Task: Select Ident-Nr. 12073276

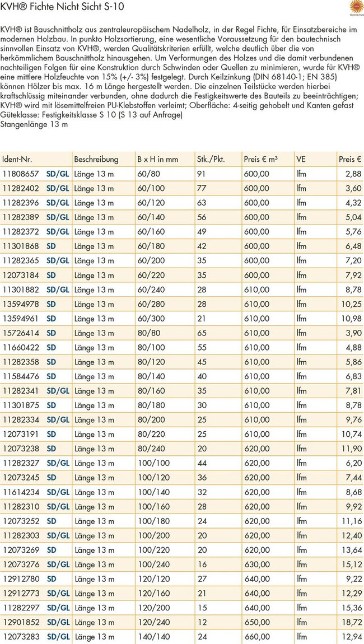Action: tap(21, 564)
